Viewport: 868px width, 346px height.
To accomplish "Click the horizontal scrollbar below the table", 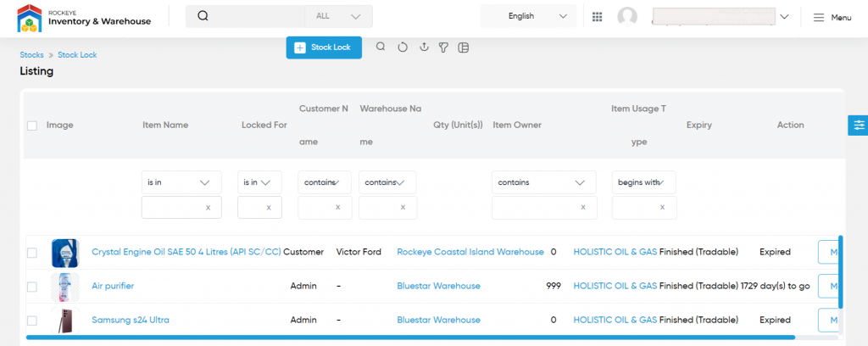I will coord(411,337).
